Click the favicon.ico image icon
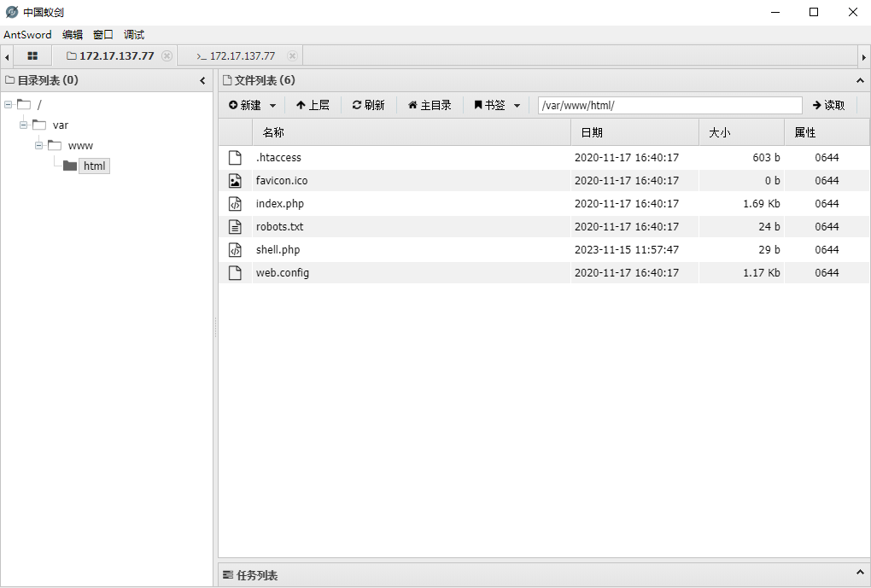This screenshot has height=588, width=871. coord(236,180)
